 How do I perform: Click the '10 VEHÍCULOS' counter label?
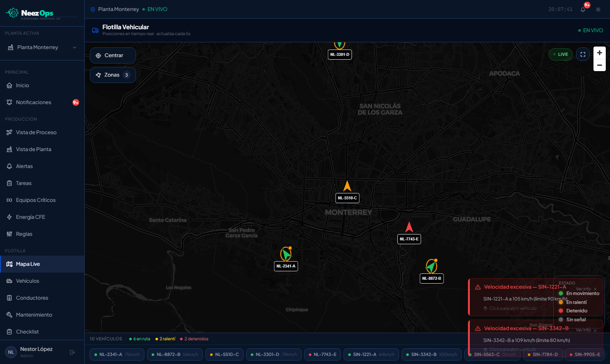click(106, 339)
